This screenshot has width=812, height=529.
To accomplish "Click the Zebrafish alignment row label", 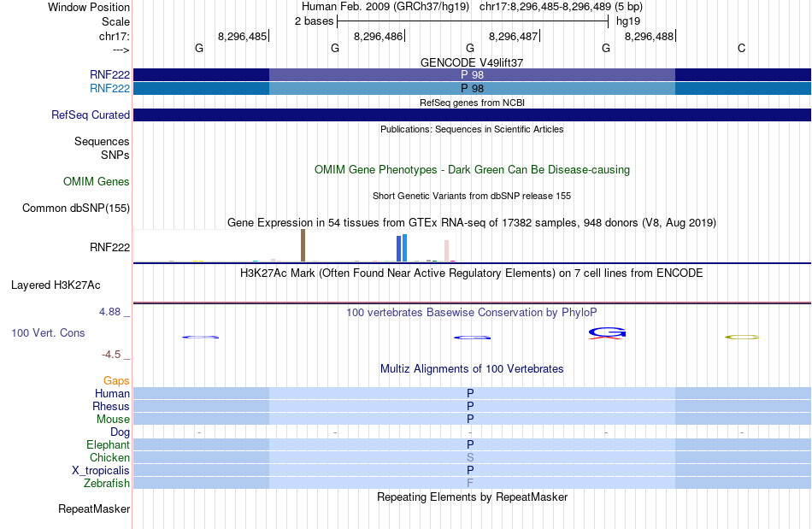I will (x=107, y=483).
